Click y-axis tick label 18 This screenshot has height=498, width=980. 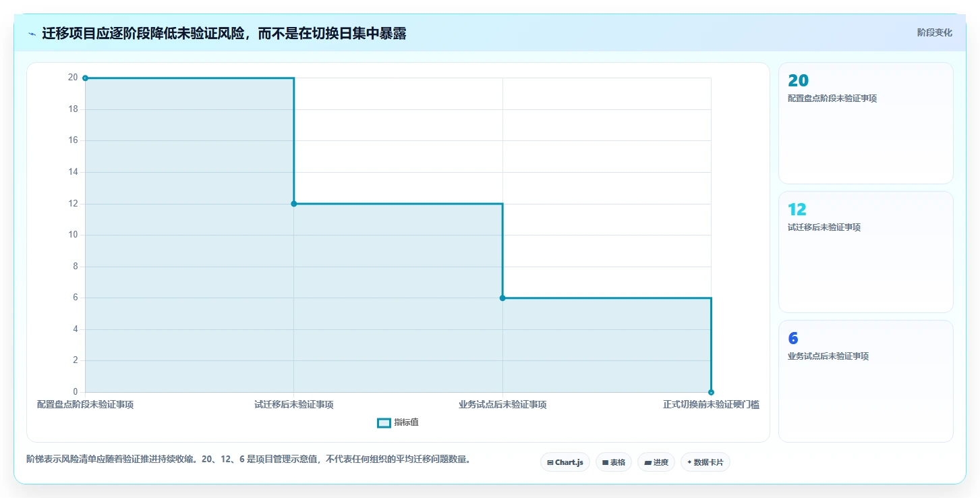point(73,109)
